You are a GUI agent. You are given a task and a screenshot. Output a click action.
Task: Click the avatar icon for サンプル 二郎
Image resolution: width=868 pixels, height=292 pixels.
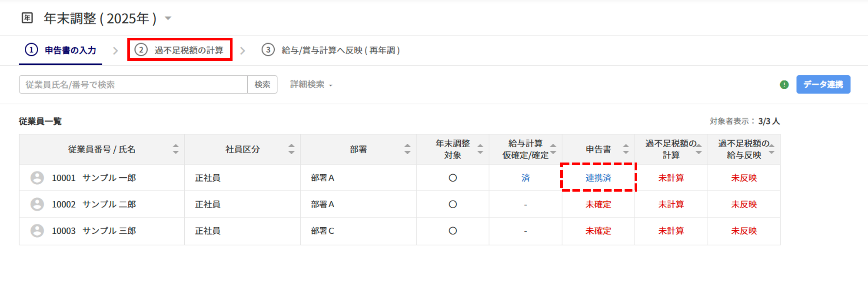[x=37, y=204]
